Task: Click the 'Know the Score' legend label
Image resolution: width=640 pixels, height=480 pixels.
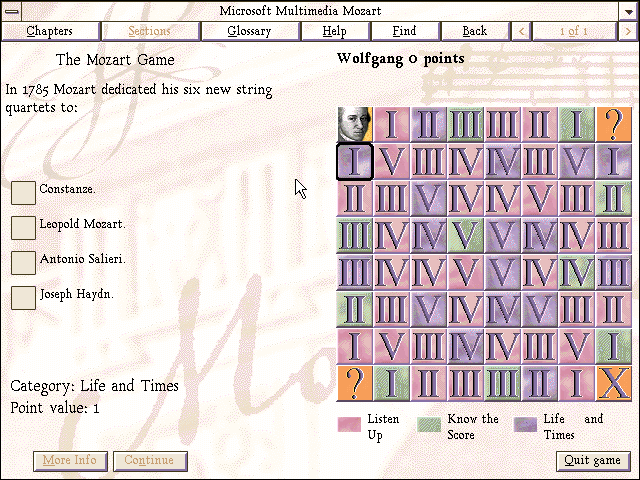Action: (473, 427)
